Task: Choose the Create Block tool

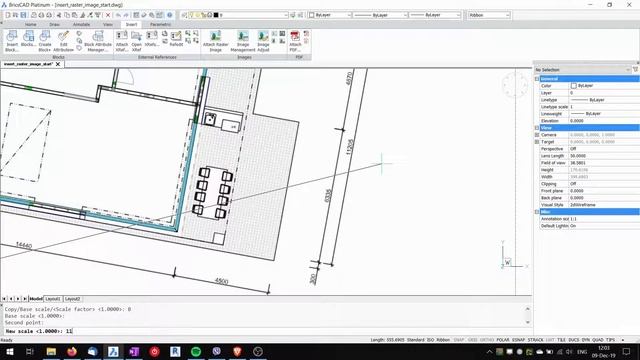Action: click(x=45, y=41)
